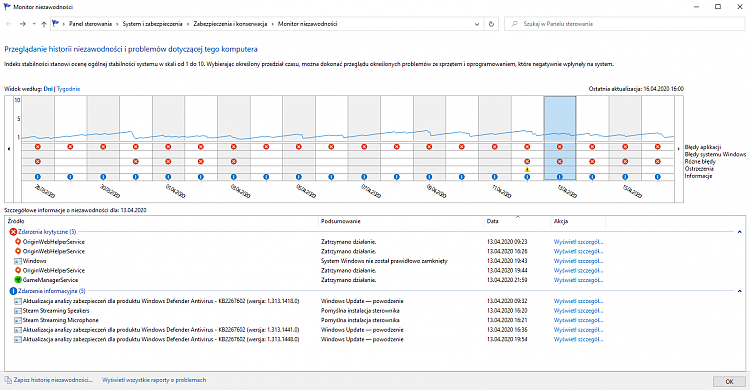The height and width of the screenshot is (390, 750).
Task: Click Steam Streaming Speakers row icon
Action: (18, 311)
